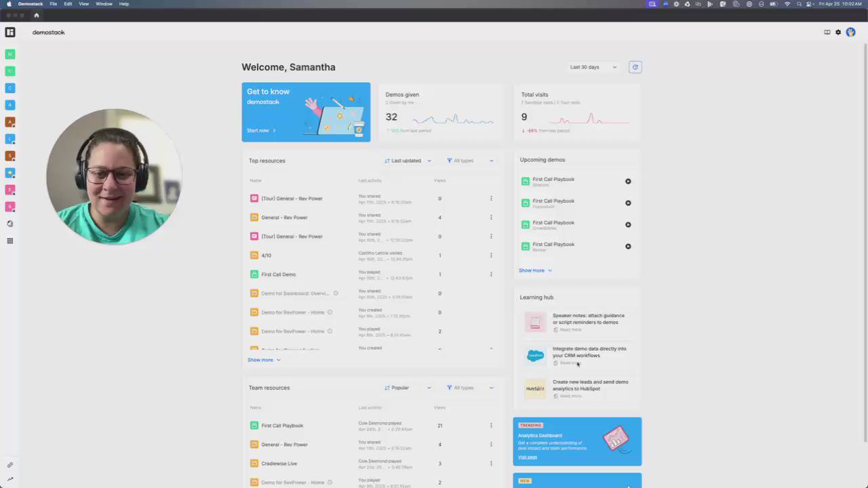Click the Analytics Dashboard card illustration
The height and width of the screenshot is (488, 868).
pyautogui.click(x=616, y=439)
